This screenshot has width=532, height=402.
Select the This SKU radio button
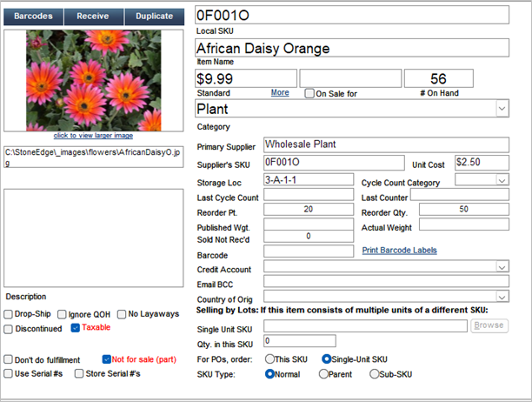[x=269, y=358]
